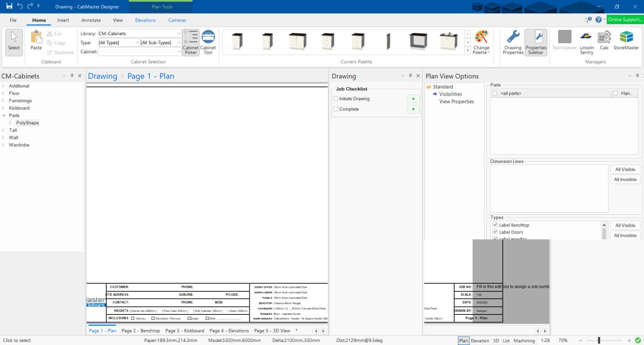644x345 pixels.
Task: Toggle the Han... column checkbox
Action: tap(615, 94)
